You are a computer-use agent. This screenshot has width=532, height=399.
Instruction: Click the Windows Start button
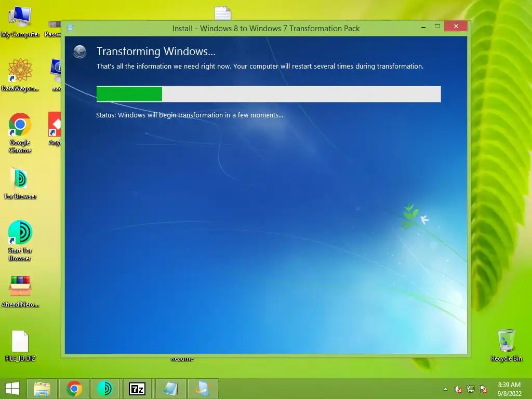(12, 389)
